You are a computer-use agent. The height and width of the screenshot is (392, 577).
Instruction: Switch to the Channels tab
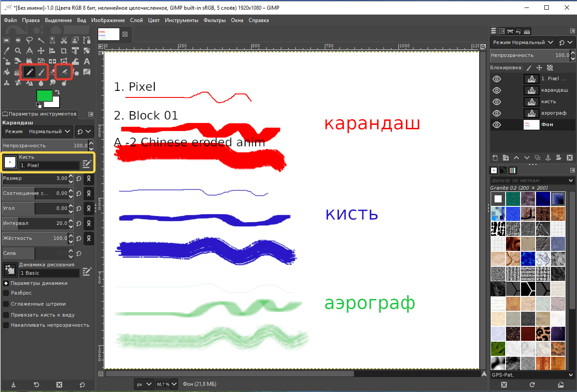[x=502, y=31]
